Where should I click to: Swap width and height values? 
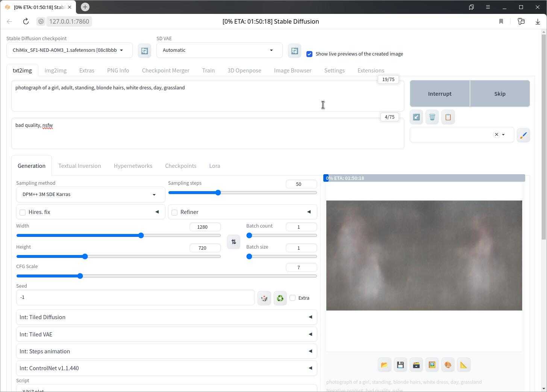tap(233, 242)
